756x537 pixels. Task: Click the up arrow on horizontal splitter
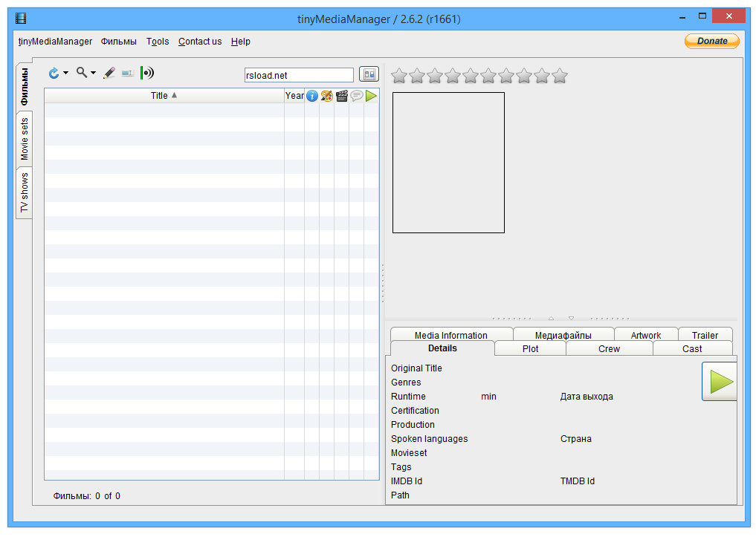click(x=551, y=319)
